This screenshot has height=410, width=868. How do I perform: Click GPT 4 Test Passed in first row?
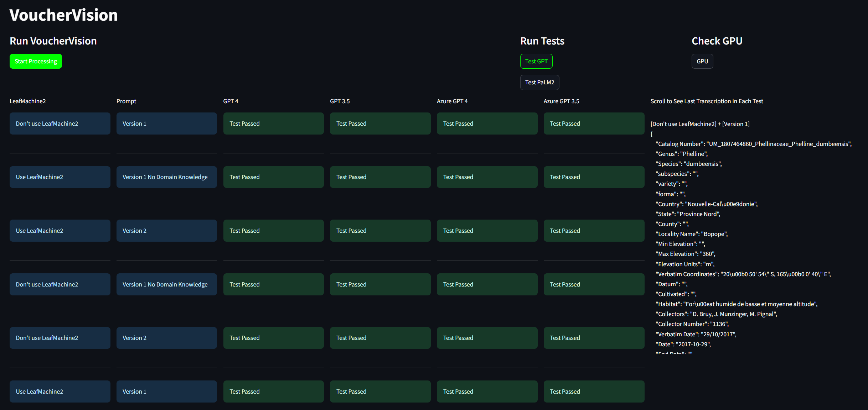pyautogui.click(x=273, y=123)
